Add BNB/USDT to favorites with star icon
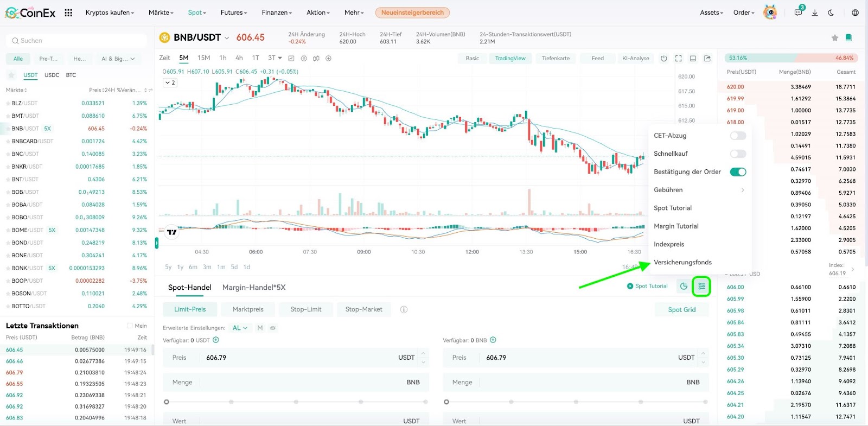868x426 pixels. tap(835, 37)
